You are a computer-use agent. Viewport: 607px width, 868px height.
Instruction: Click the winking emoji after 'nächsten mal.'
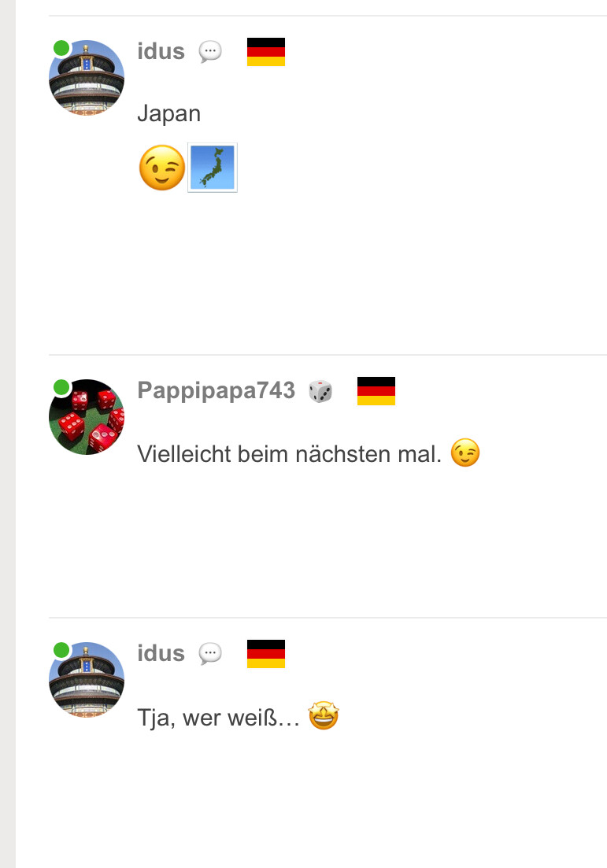[465, 452]
